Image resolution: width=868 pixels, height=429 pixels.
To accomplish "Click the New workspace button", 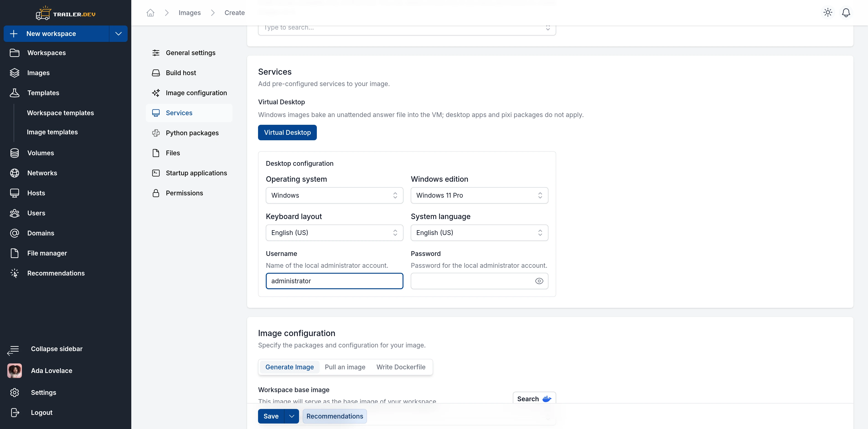I will tap(56, 34).
